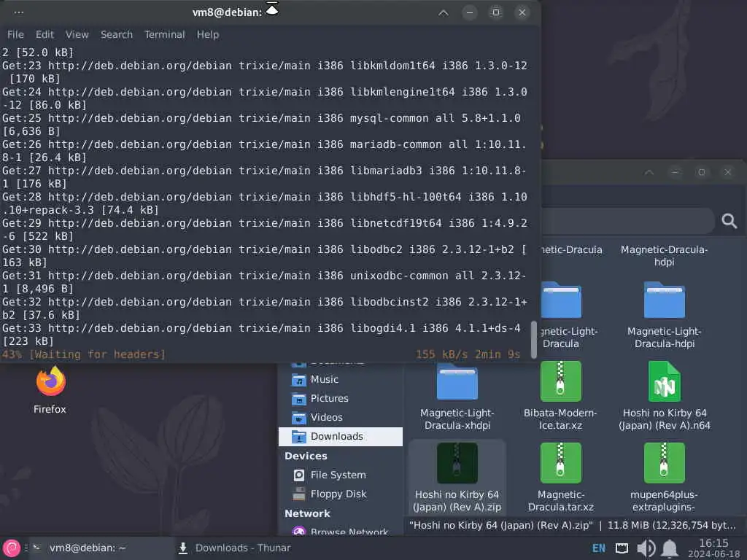Click the Network heading in sidebar
Image resolution: width=747 pixels, height=560 pixels.
pos(307,514)
